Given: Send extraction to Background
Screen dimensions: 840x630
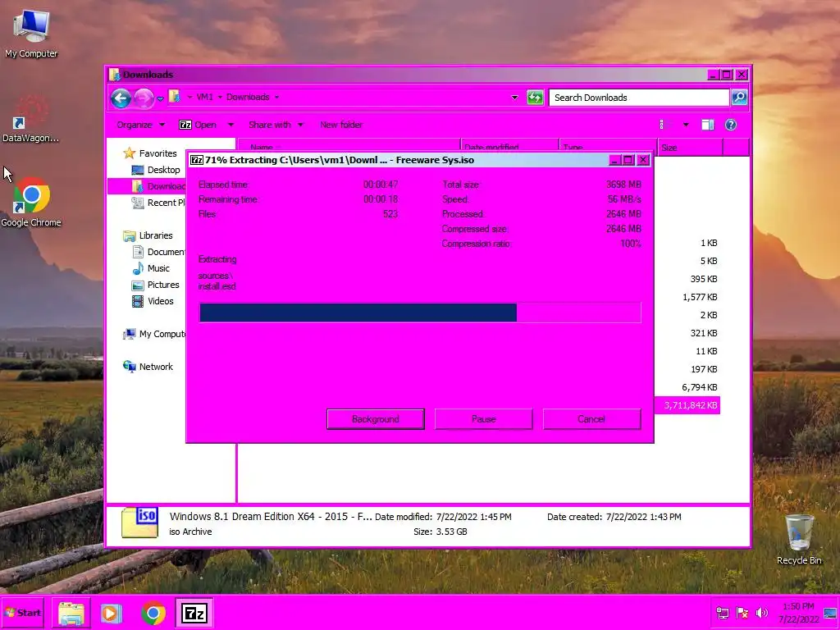Looking at the screenshot, I should tap(376, 419).
